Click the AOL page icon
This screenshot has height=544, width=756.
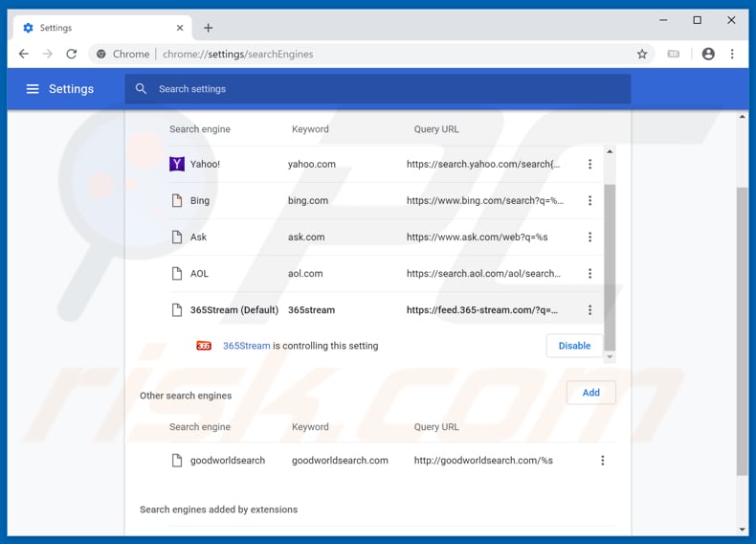coord(177,274)
